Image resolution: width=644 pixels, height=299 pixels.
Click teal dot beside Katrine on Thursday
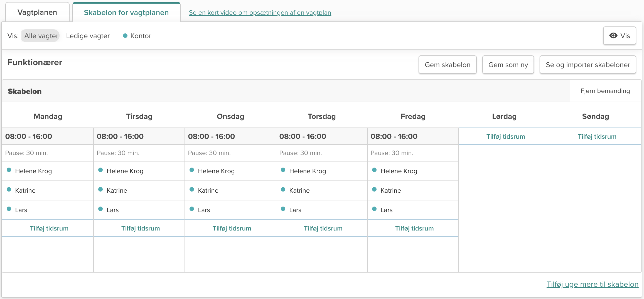point(283,190)
